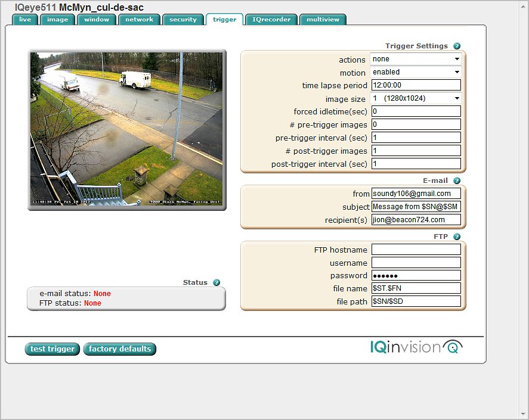The width and height of the screenshot is (529, 420).
Task: Expand the motion dropdown
Action: [x=416, y=72]
